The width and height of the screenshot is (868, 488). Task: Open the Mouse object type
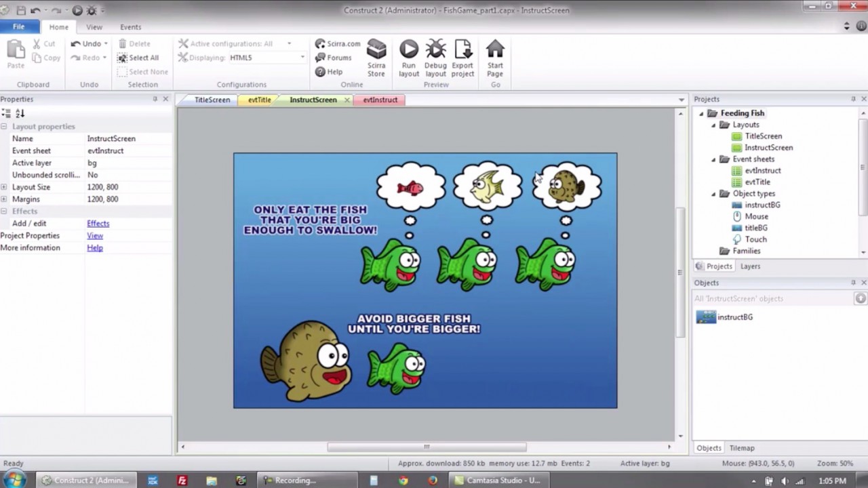[756, 216]
